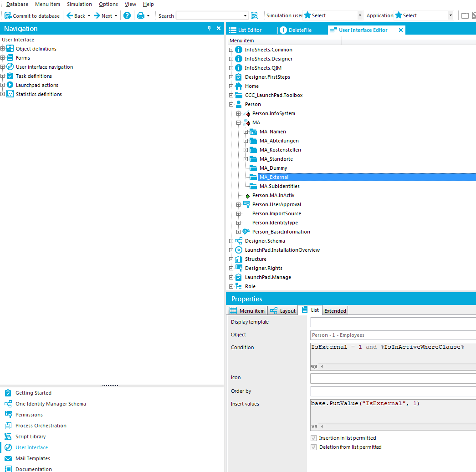Click the Person.MA.InActiv green arrow icon
476x472 pixels.
247,196
